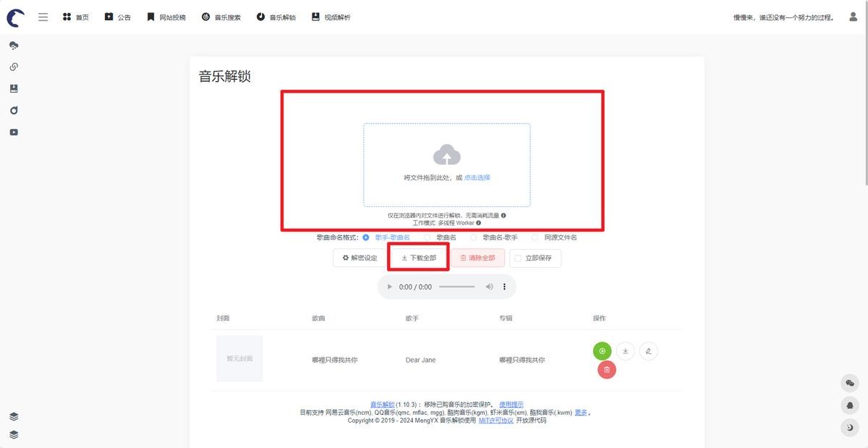The width and height of the screenshot is (868, 448).
Task: Toggle the hamburger menu in header
Action: [x=43, y=17]
